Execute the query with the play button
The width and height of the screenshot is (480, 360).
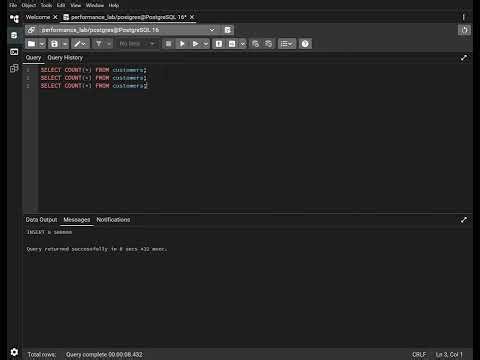click(x=182, y=44)
